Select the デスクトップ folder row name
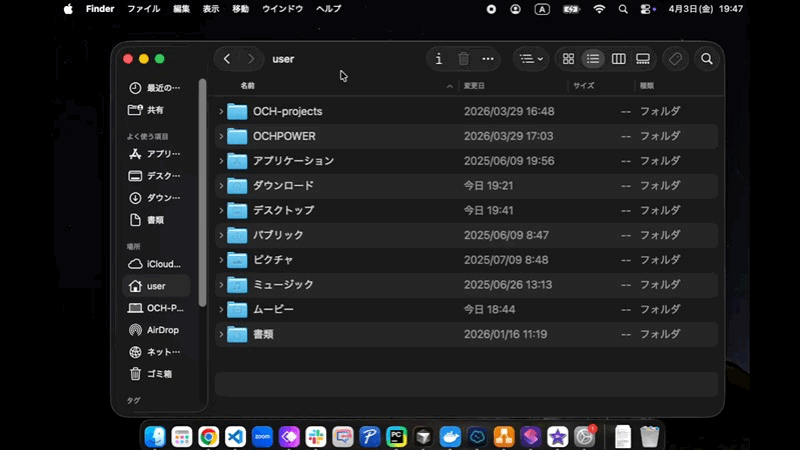Image resolution: width=800 pixels, height=450 pixels. (284, 210)
